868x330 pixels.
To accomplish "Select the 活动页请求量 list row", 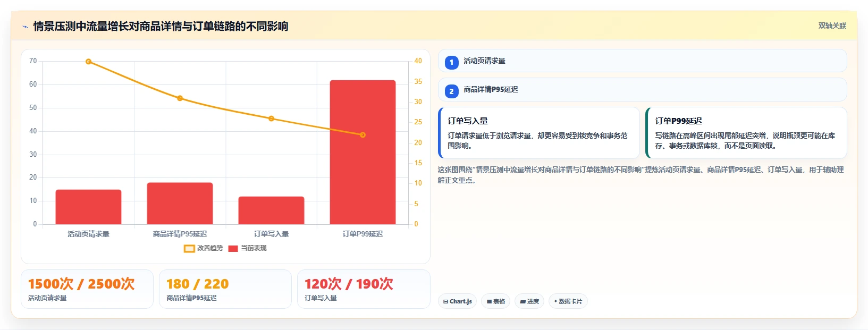I will tap(642, 61).
